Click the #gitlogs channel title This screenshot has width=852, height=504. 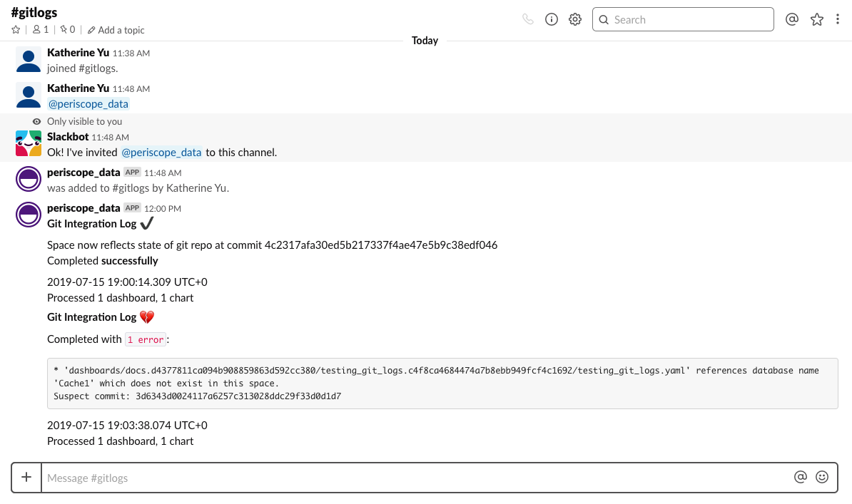34,13
